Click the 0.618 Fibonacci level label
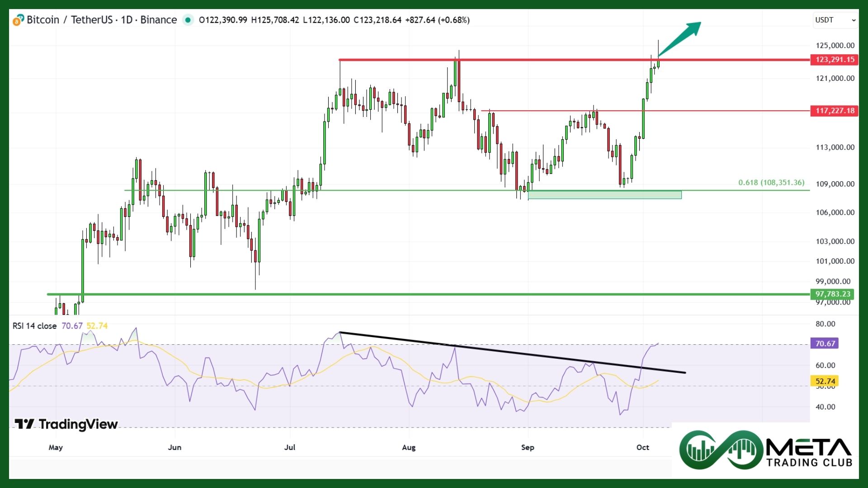 (771, 183)
